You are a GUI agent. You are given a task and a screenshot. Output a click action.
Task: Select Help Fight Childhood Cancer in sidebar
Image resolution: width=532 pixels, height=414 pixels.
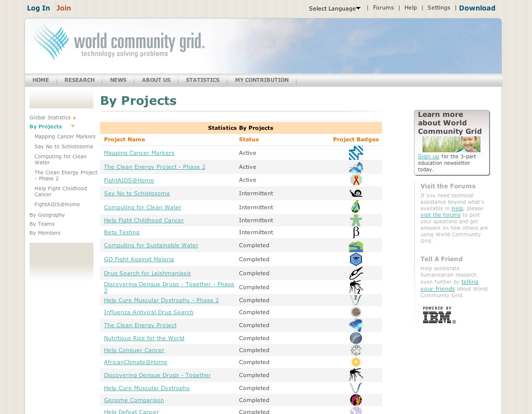pos(60,191)
